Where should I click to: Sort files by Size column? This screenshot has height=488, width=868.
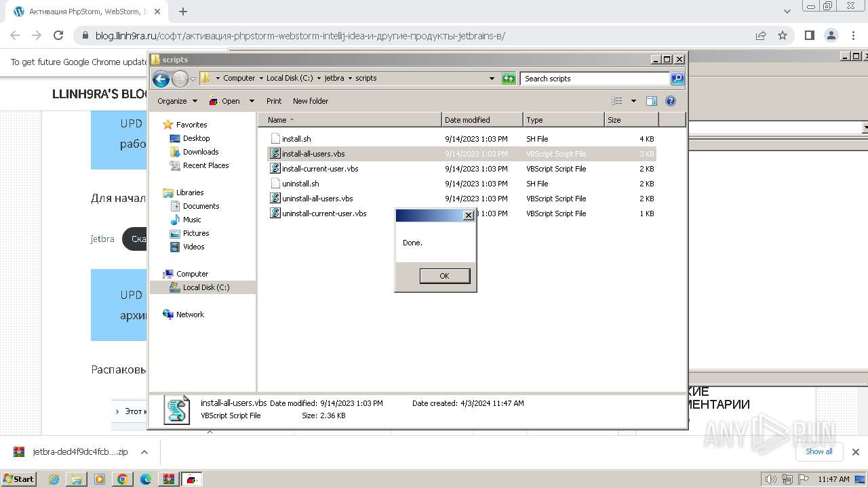point(631,120)
